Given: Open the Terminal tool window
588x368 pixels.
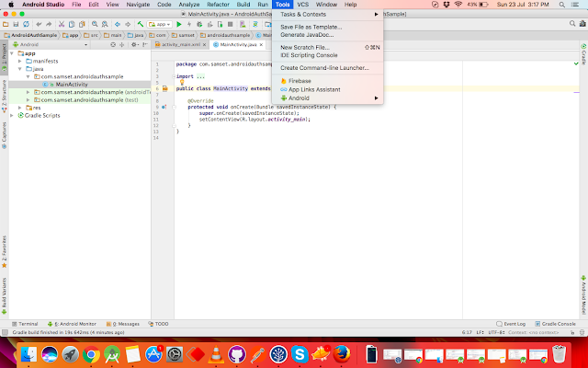Looking at the screenshot, I should (25, 324).
